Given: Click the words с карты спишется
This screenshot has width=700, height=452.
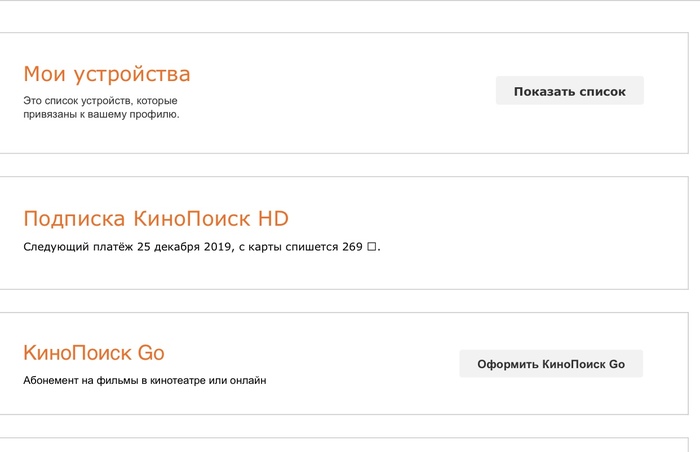Looking at the screenshot, I should (x=288, y=247).
